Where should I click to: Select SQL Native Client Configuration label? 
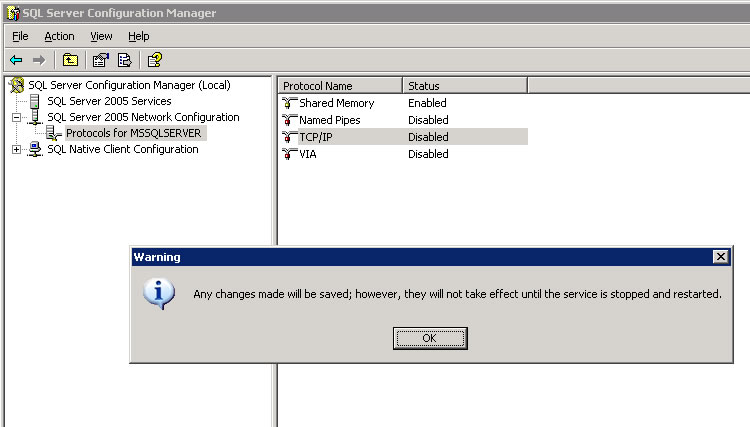pyautogui.click(x=122, y=149)
